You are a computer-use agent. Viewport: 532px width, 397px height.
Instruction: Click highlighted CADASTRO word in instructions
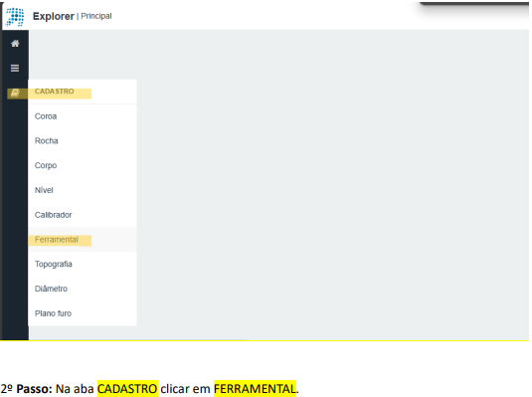click(127, 388)
